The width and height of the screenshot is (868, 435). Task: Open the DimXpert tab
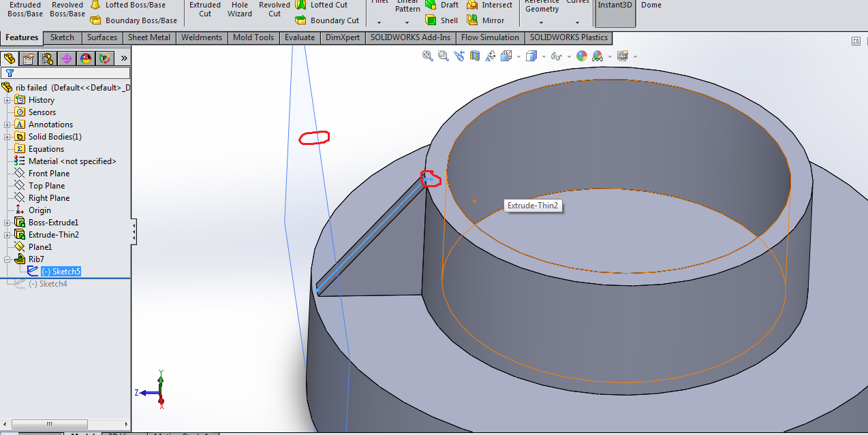(x=343, y=37)
